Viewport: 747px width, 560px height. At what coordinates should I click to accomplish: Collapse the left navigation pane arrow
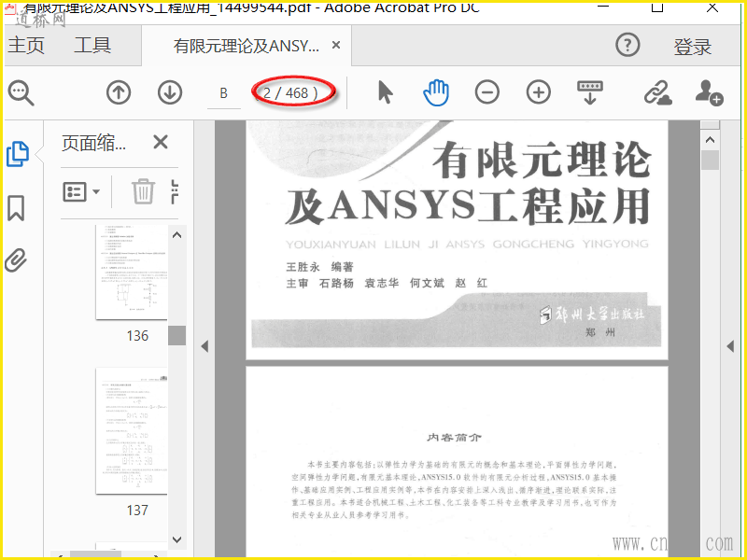click(x=204, y=346)
